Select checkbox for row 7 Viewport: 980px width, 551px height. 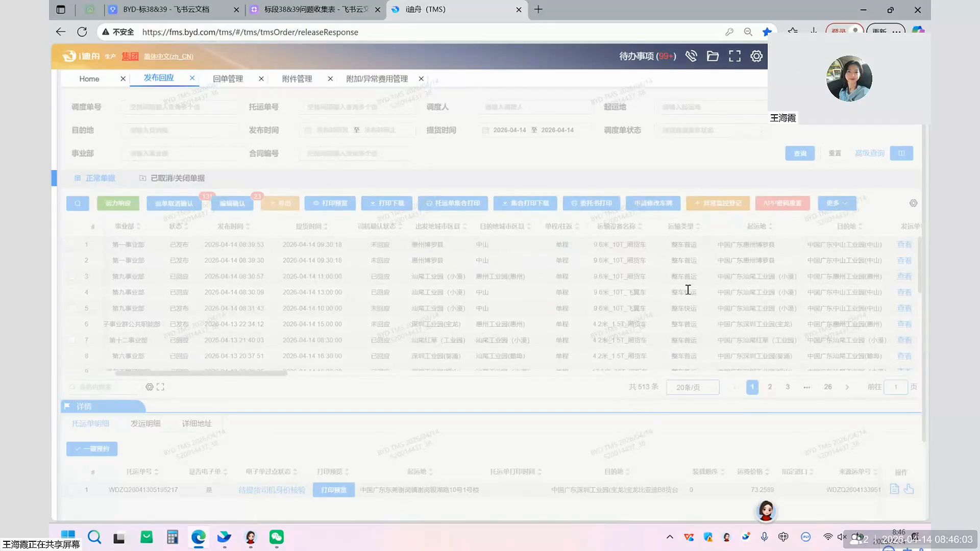point(72,340)
